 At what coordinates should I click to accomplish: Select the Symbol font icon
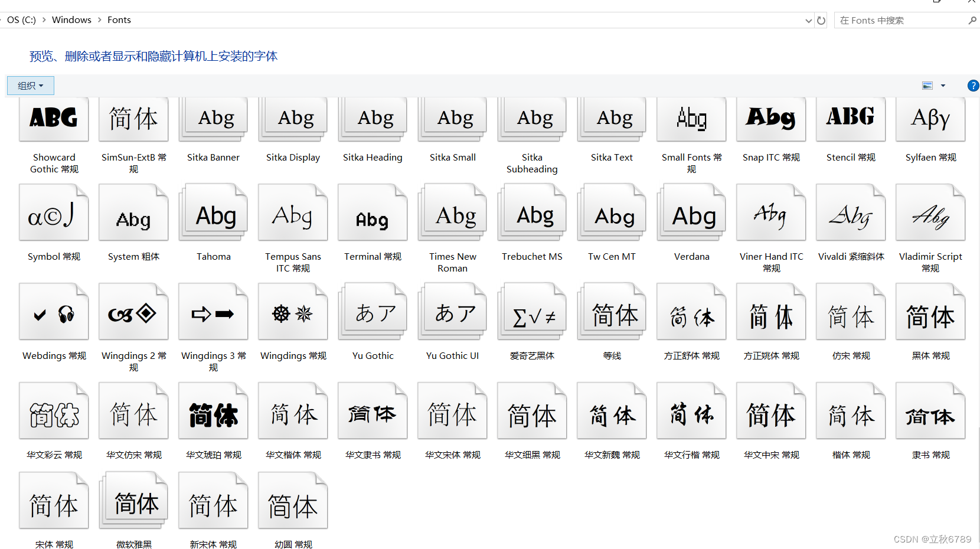[x=54, y=213]
